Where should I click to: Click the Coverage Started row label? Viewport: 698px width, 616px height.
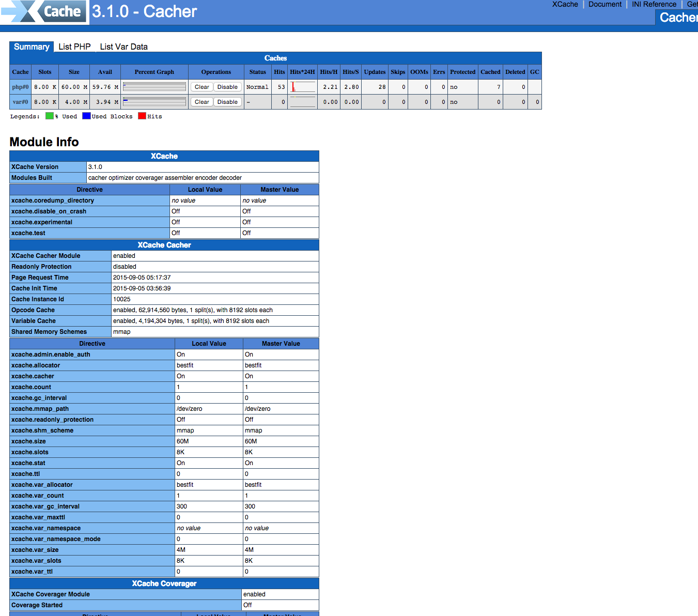37,605
